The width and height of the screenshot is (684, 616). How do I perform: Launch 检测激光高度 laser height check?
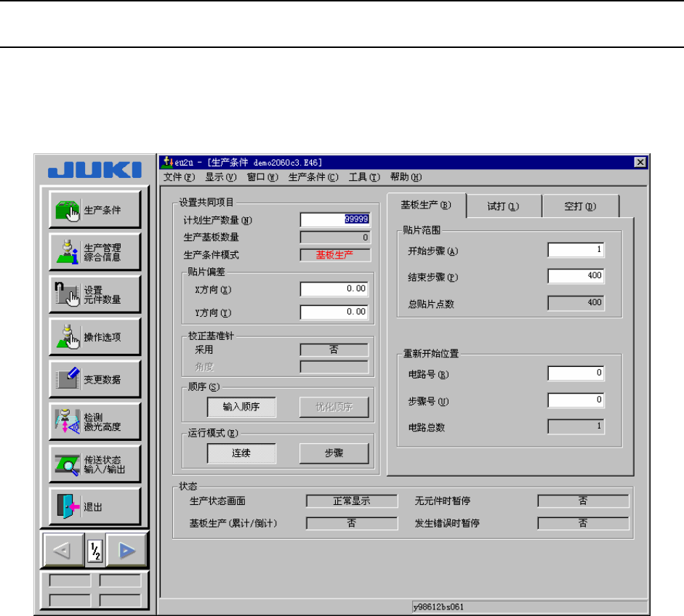(x=94, y=421)
